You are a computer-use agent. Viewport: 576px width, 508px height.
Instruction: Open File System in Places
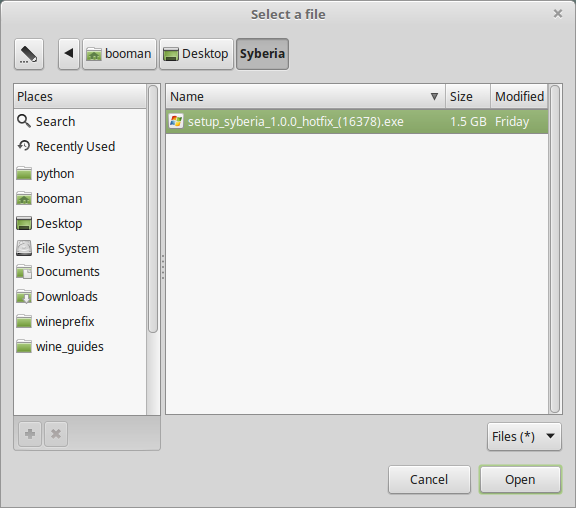click(x=80, y=248)
